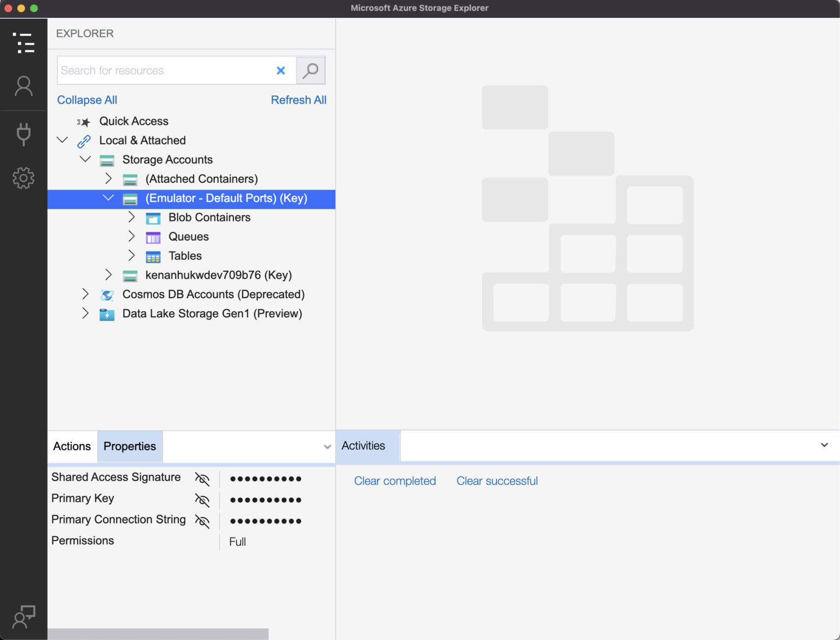This screenshot has height=640, width=840.
Task: Clear successful activities
Action: pos(497,481)
